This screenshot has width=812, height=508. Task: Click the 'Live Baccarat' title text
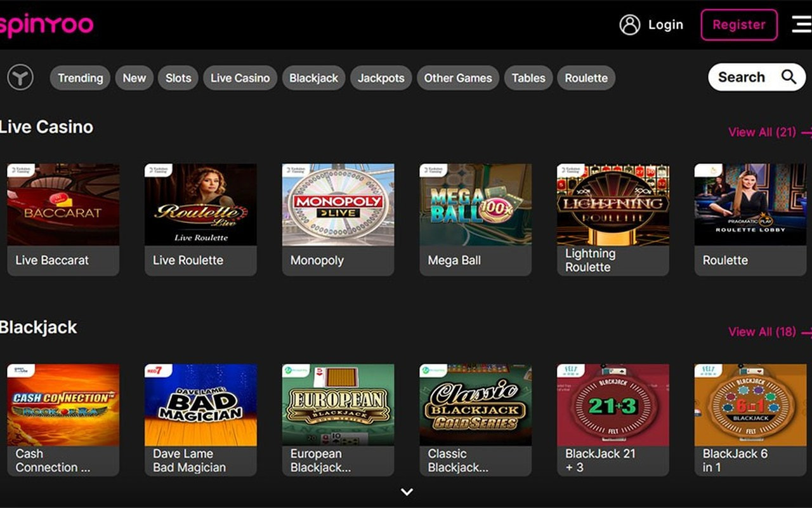[52, 260]
